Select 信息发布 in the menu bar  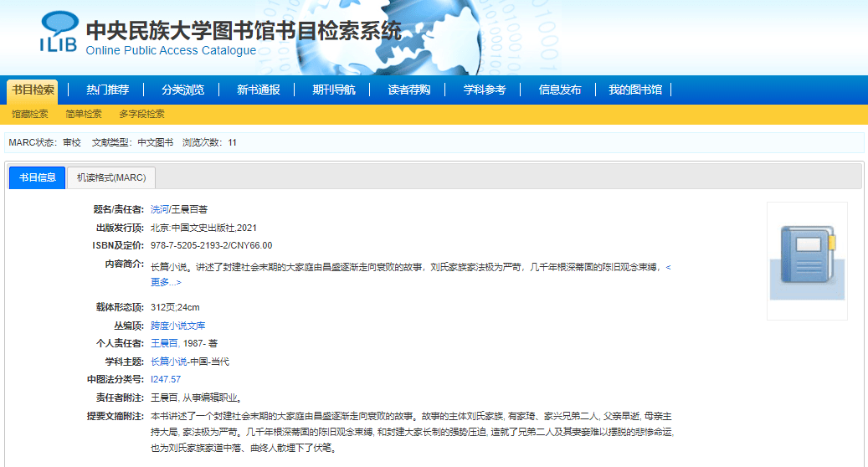[560, 90]
